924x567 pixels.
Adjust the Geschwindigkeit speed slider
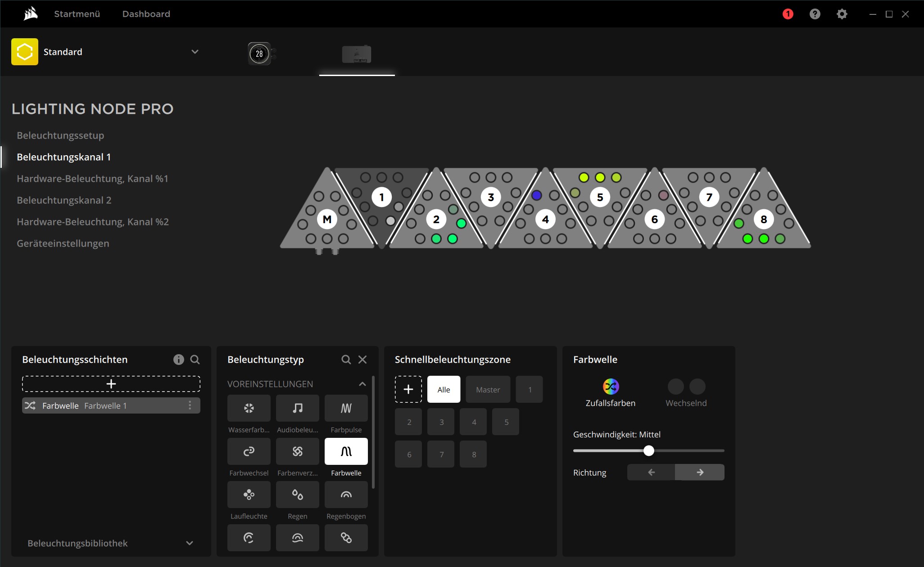(648, 450)
